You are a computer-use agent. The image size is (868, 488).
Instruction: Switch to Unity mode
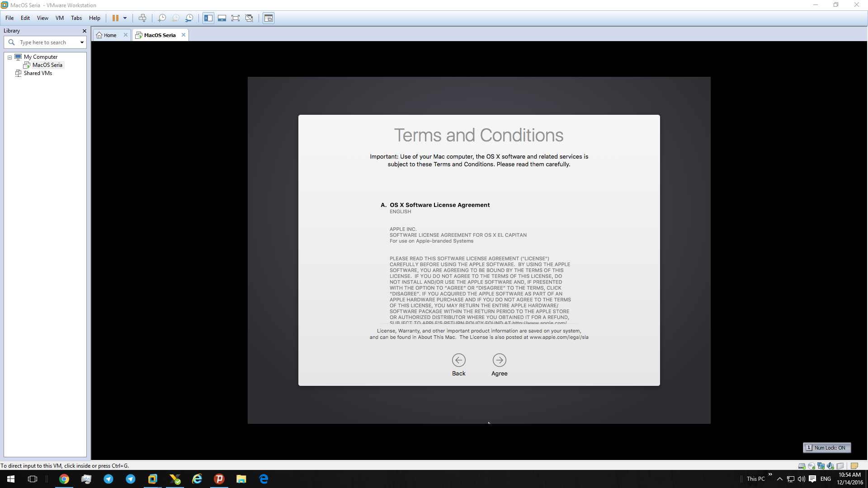coord(249,18)
